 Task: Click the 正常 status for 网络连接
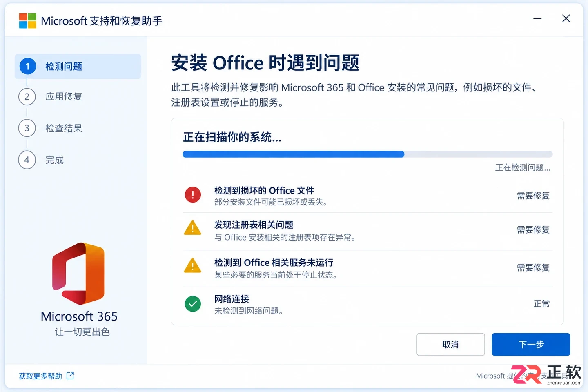click(x=542, y=304)
